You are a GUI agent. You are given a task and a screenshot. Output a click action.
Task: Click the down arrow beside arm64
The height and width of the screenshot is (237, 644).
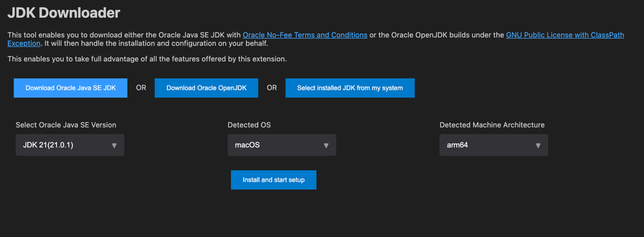pyautogui.click(x=538, y=146)
